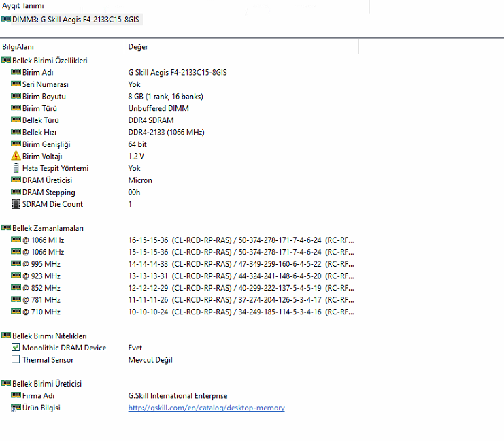
Task: Select the 64 bit value
Action: tap(137, 144)
